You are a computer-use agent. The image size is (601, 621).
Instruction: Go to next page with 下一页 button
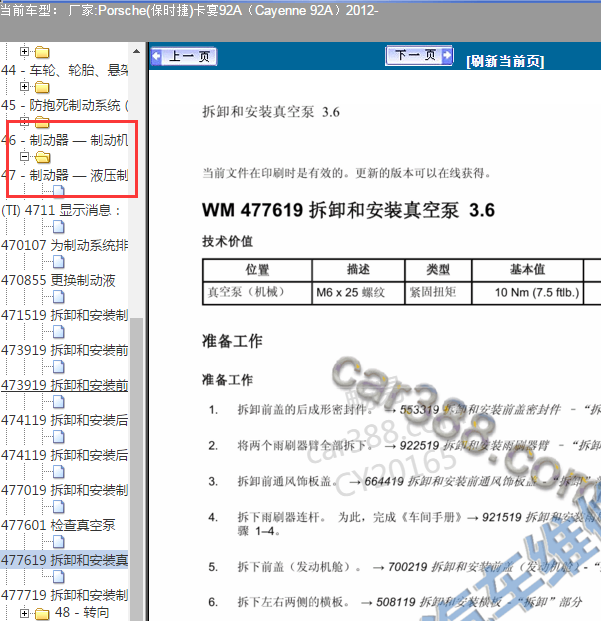pyautogui.click(x=419, y=55)
